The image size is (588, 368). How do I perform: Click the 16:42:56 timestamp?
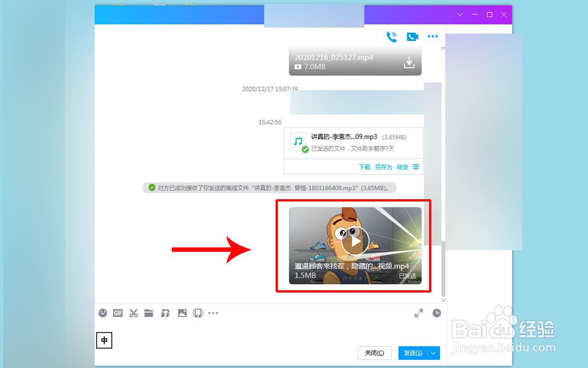pyautogui.click(x=270, y=122)
